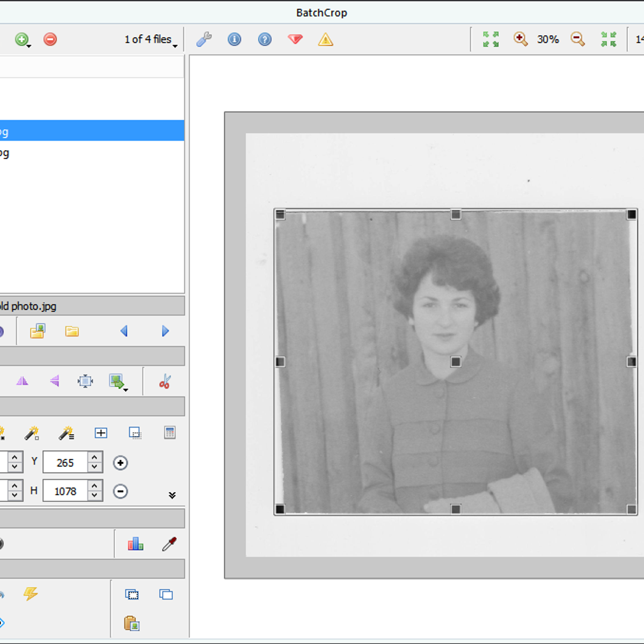Expand more crop options with double chevron
This screenshot has height=644, width=644.
pos(172,495)
